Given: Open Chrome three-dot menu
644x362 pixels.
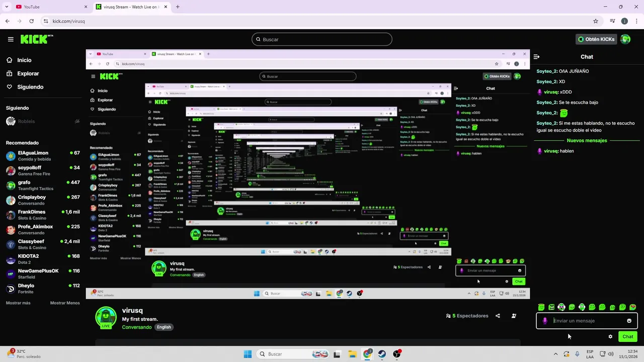Looking at the screenshot, I should 636,21.
